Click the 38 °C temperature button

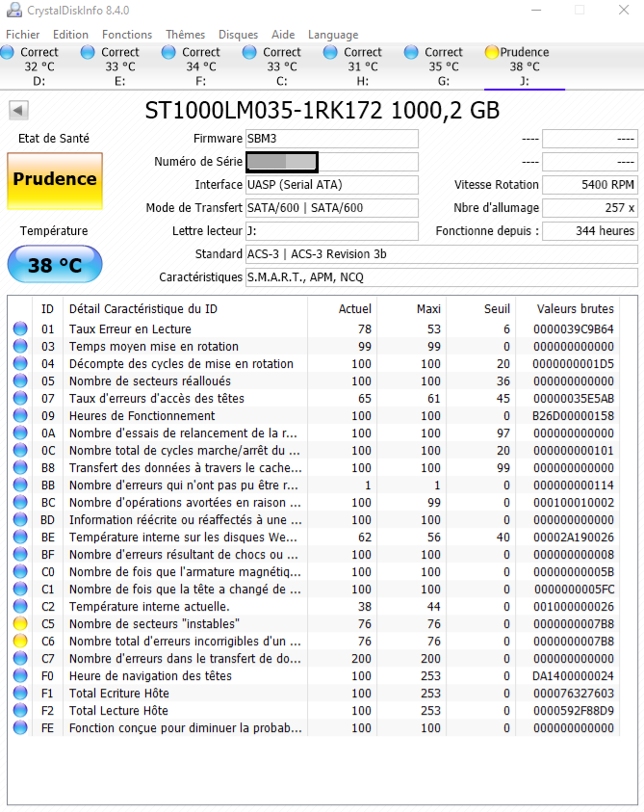coord(55,265)
